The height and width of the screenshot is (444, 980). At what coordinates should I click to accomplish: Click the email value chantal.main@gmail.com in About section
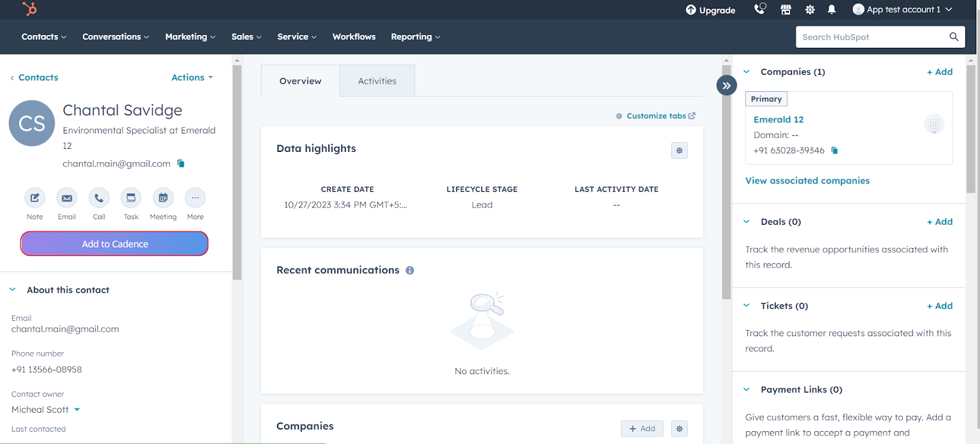coord(65,329)
